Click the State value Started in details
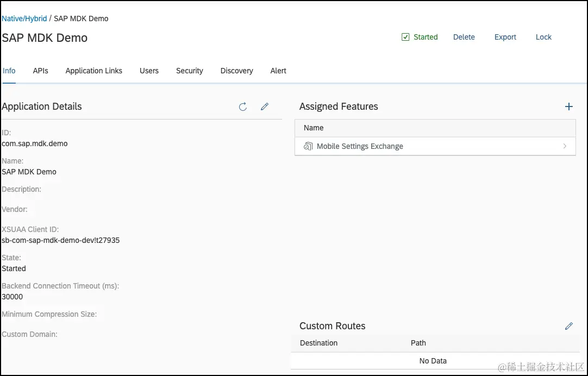The image size is (588, 376). click(x=14, y=268)
